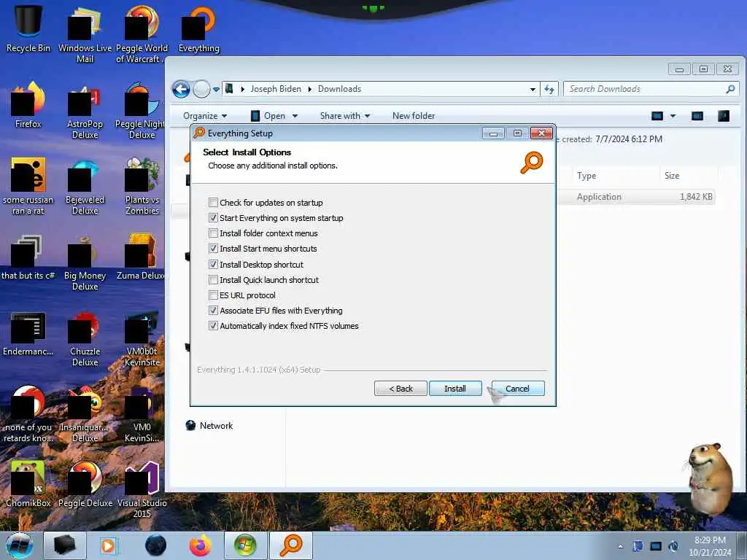
Task: Uncheck Install Desktop shortcut
Action: (214, 264)
